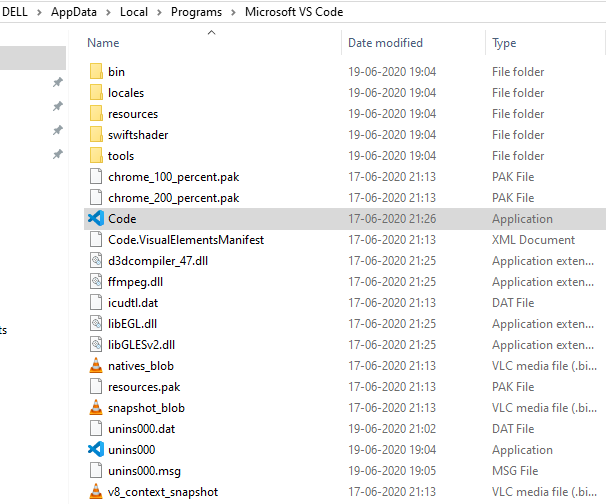Image resolution: width=606 pixels, height=504 pixels.
Task: Click file icon of chrome_100_percent.pak
Action: point(96,177)
